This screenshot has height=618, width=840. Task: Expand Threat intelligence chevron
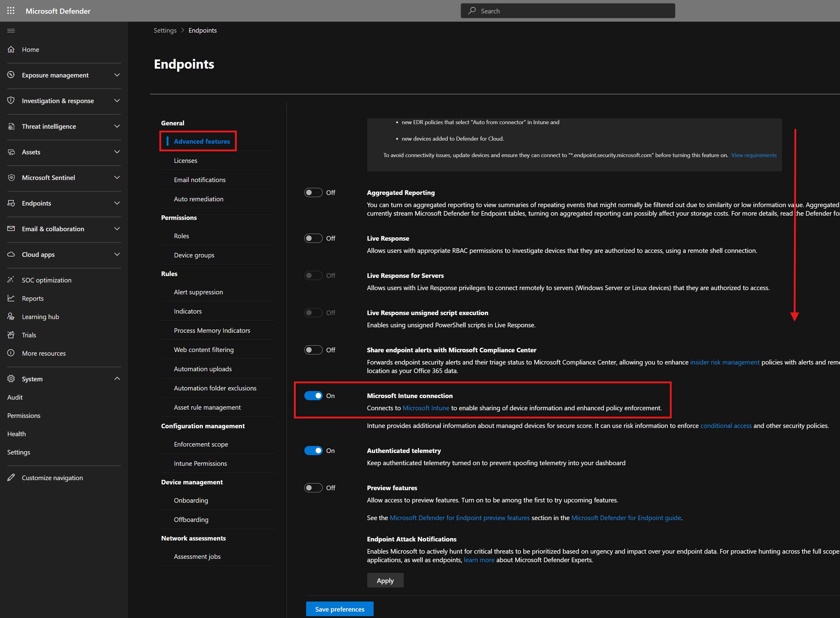click(117, 126)
